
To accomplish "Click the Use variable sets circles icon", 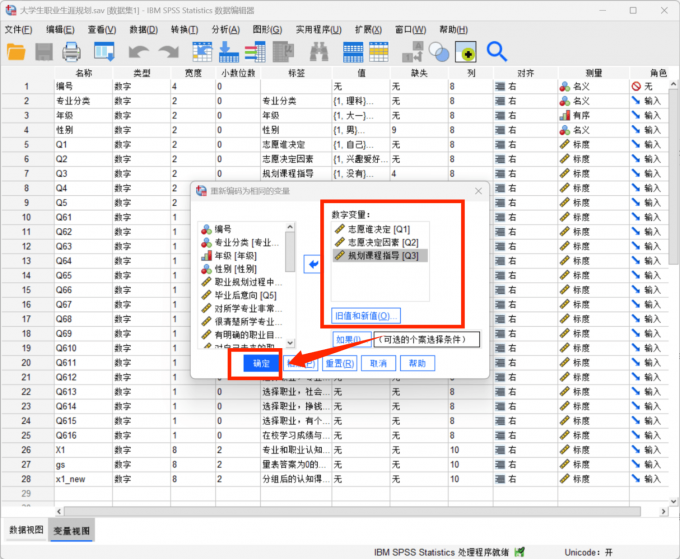I will [439, 52].
